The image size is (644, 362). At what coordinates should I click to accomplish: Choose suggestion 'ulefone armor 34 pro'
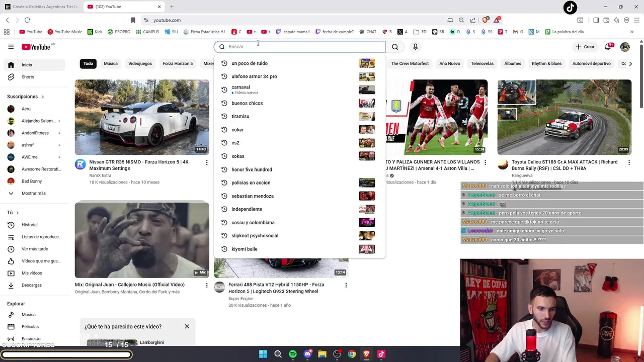(299, 76)
